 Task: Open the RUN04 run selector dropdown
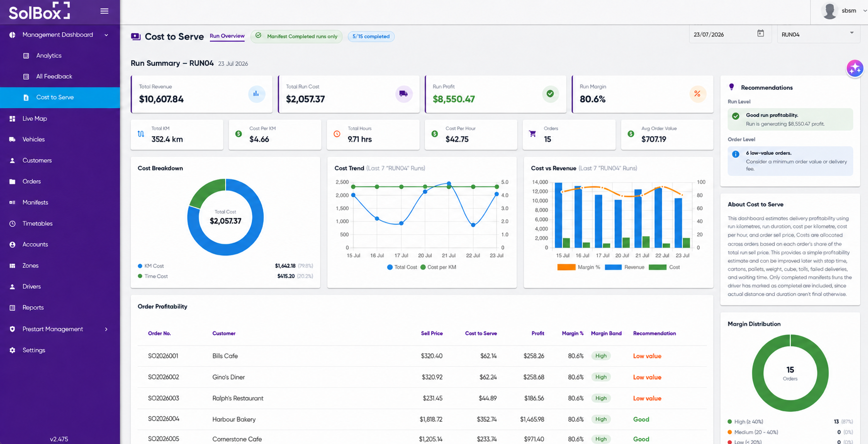click(818, 34)
